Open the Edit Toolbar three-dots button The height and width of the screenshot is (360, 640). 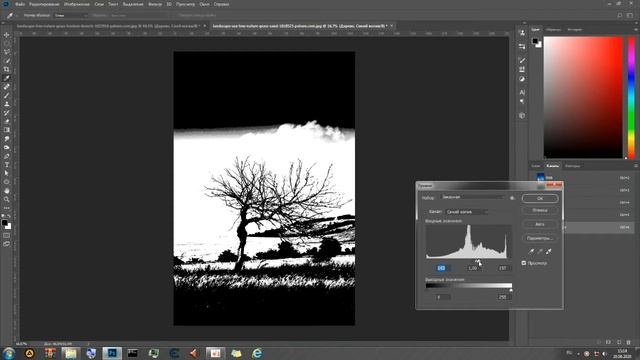click(7, 208)
